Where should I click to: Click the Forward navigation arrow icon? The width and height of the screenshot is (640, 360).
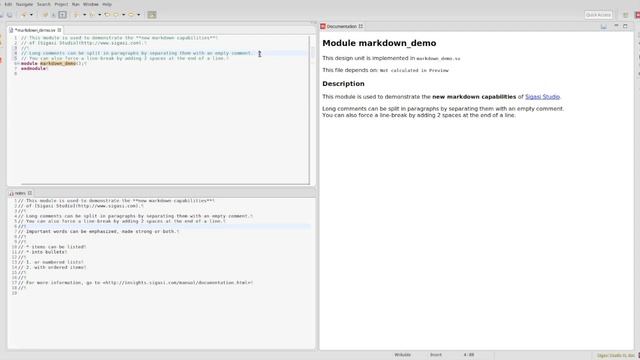pyautogui.click(x=131, y=15)
